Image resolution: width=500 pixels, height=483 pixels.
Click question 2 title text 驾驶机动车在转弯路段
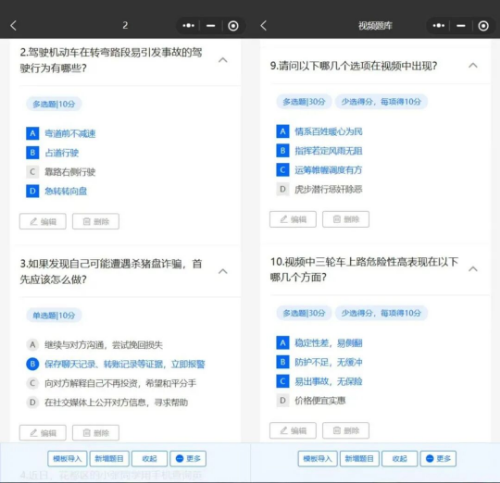[x=111, y=60]
